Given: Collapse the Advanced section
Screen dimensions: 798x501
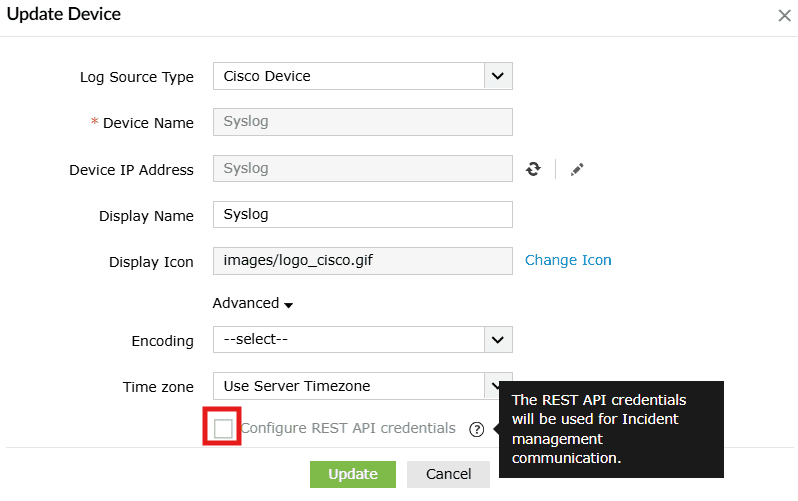Looking at the screenshot, I should tap(253, 303).
